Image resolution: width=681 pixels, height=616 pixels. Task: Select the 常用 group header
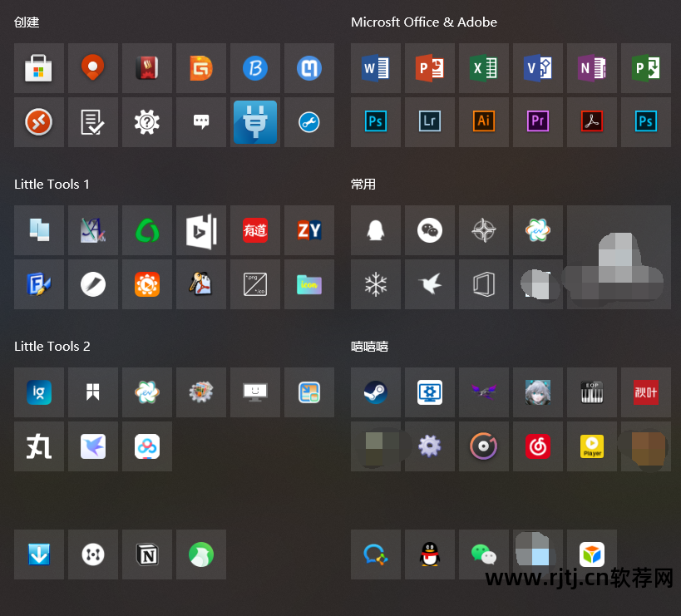point(363,184)
